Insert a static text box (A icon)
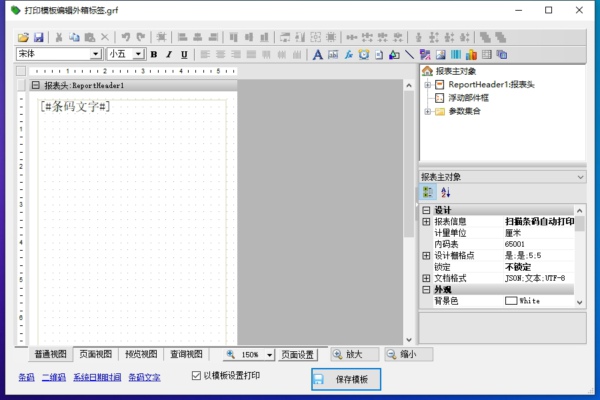This screenshot has height=400, width=600. pyautogui.click(x=318, y=55)
